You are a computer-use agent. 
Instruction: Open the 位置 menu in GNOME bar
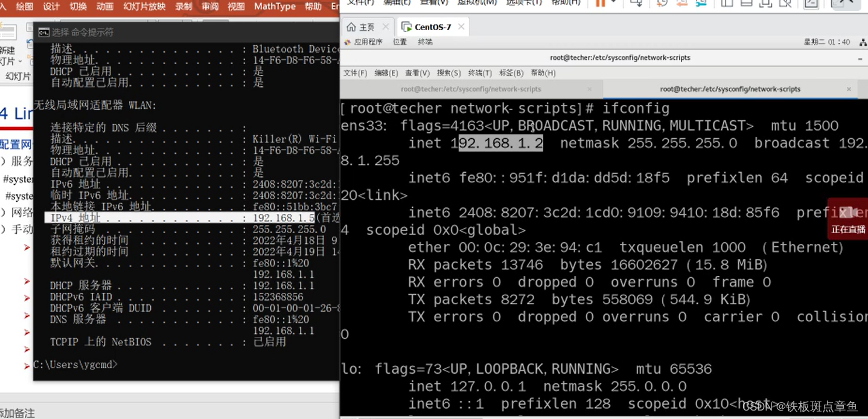point(400,42)
